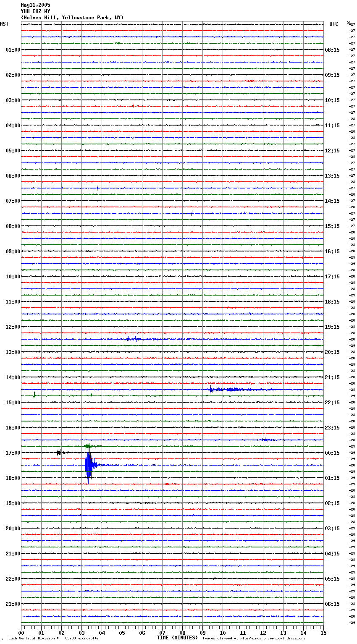This screenshot has width=357, height=644.
Task: Select the 01:00 MST row label
Action: pos(13,50)
